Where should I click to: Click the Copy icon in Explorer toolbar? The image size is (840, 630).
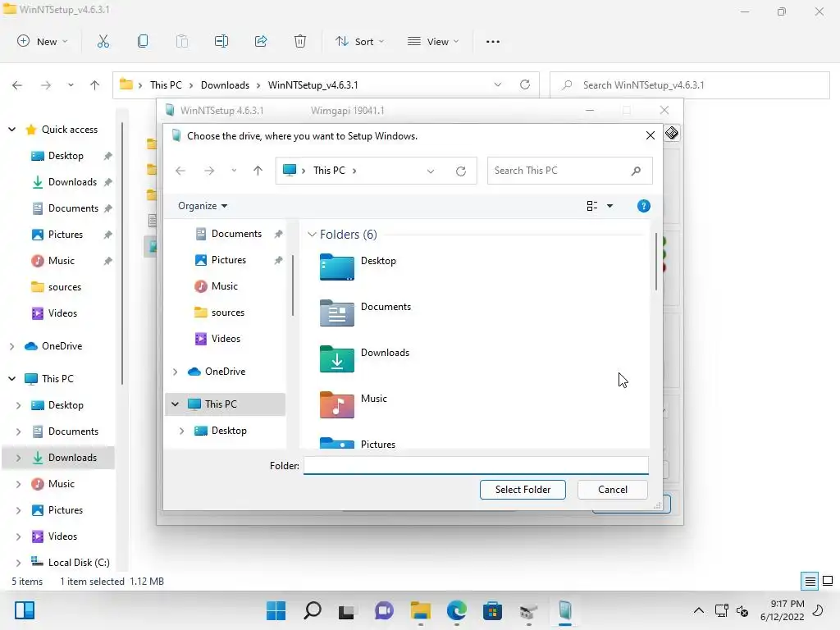(143, 41)
